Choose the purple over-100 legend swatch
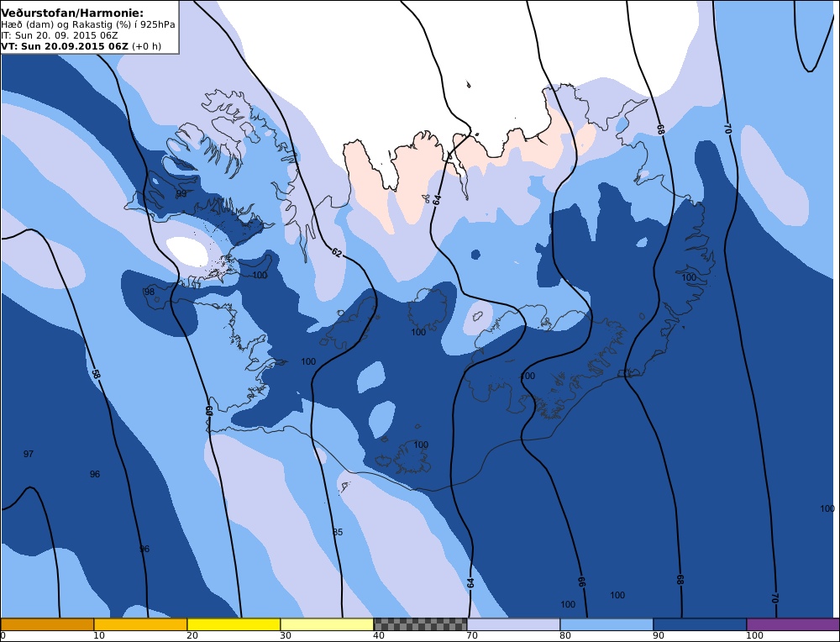 pyautogui.click(x=793, y=624)
